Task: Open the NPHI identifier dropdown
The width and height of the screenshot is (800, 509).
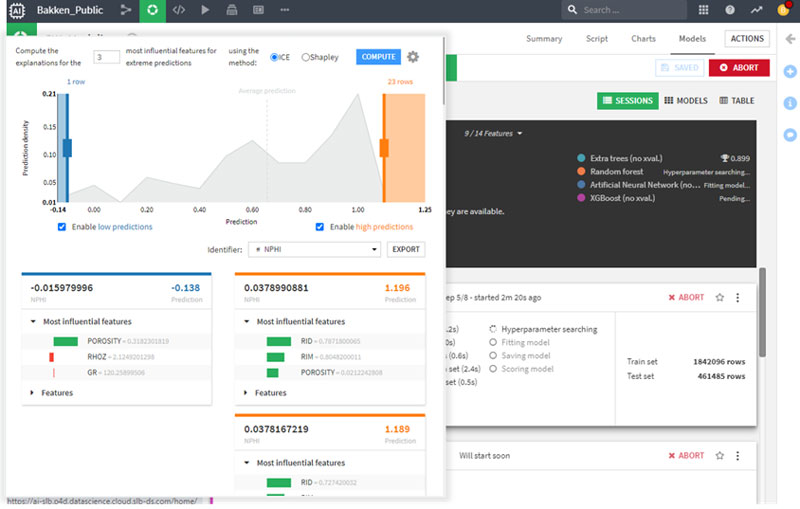Action: tap(314, 249)
